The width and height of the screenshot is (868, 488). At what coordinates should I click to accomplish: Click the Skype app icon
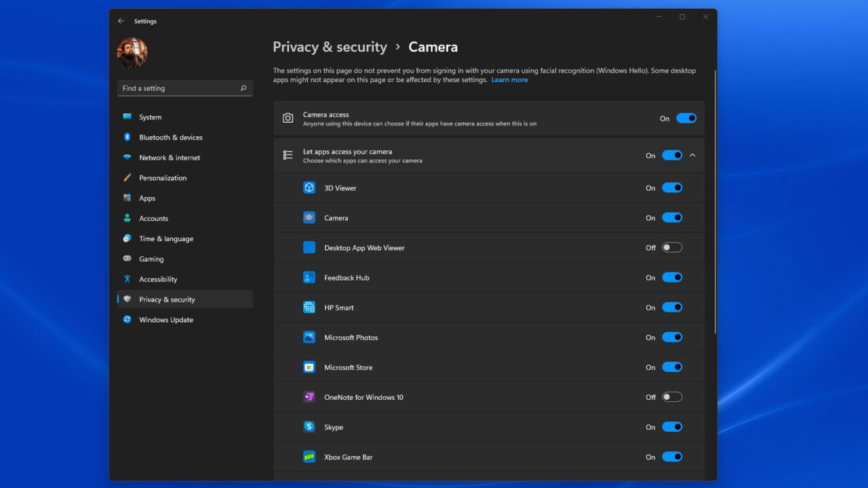coord(309,426)
